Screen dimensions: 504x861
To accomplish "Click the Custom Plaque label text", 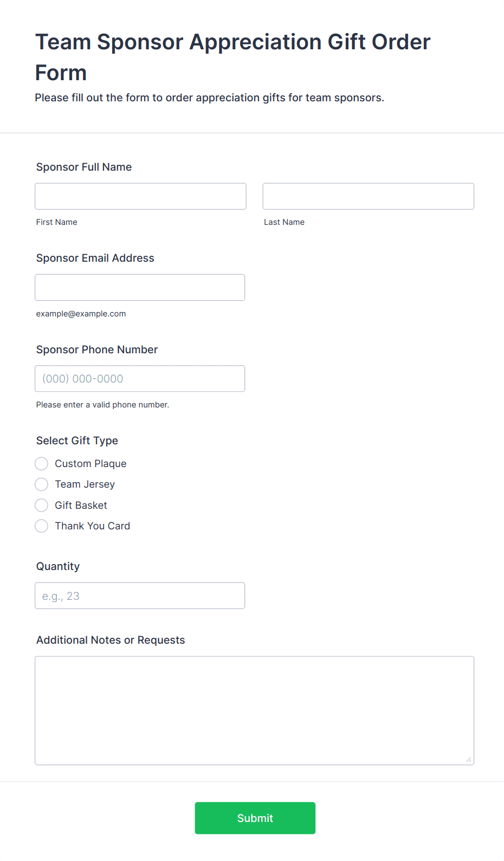I will 91,464.
